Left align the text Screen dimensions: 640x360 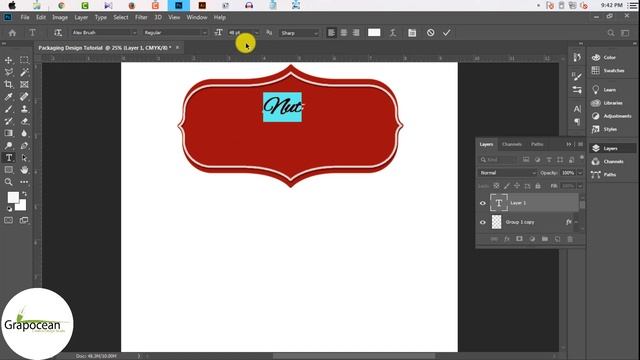331,33
